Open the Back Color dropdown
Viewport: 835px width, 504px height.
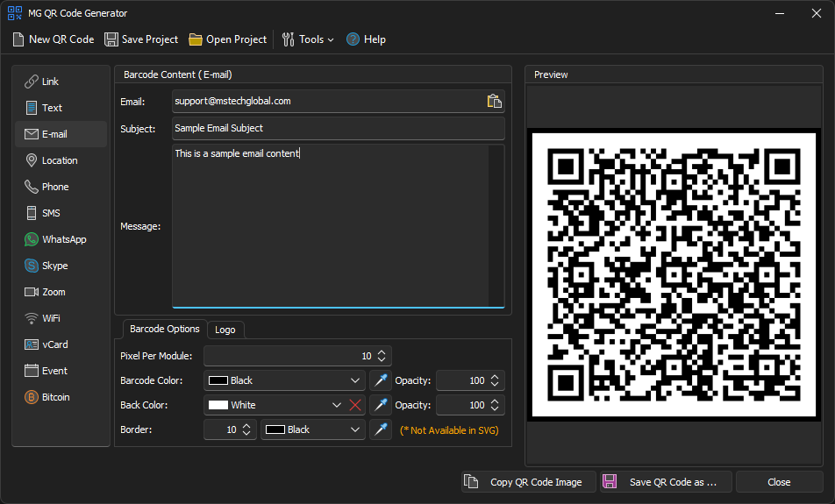click(x=337, y=405)
